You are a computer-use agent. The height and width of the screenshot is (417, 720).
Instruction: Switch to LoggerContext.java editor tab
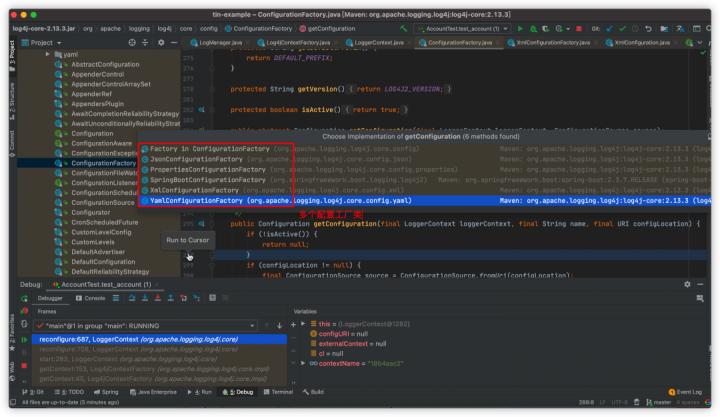[x=375, y=43]
